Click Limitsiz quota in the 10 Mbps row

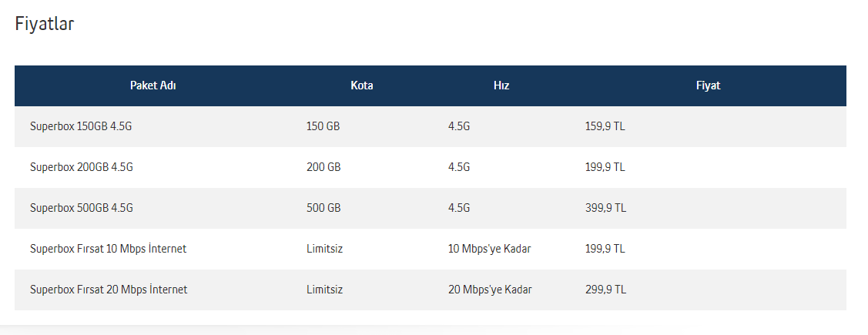click(325, 249)
